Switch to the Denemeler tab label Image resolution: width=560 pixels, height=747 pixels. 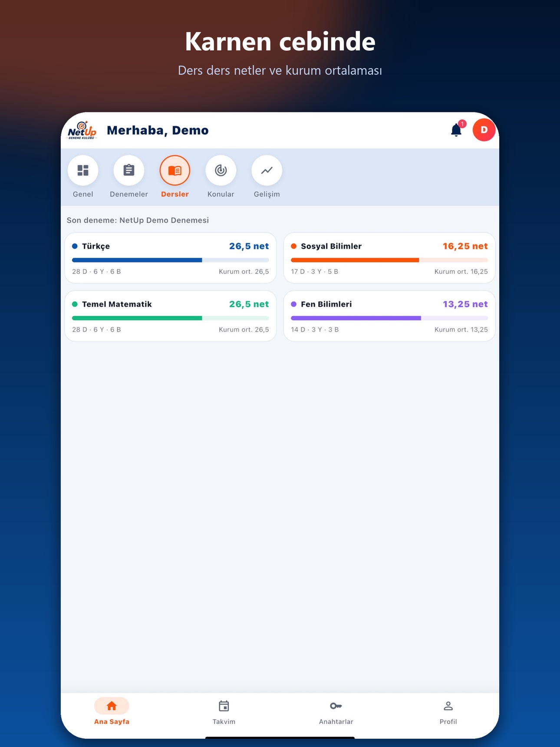(129, 194)
